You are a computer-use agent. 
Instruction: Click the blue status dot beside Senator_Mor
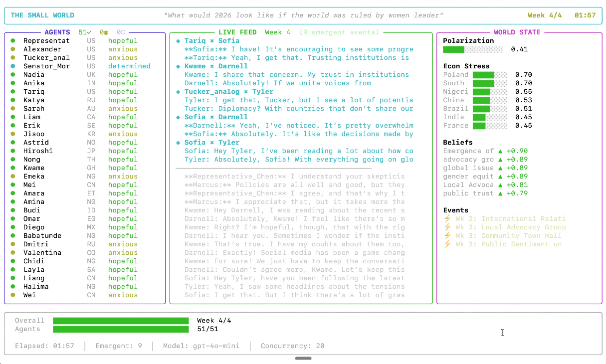[x=12, y=66]
